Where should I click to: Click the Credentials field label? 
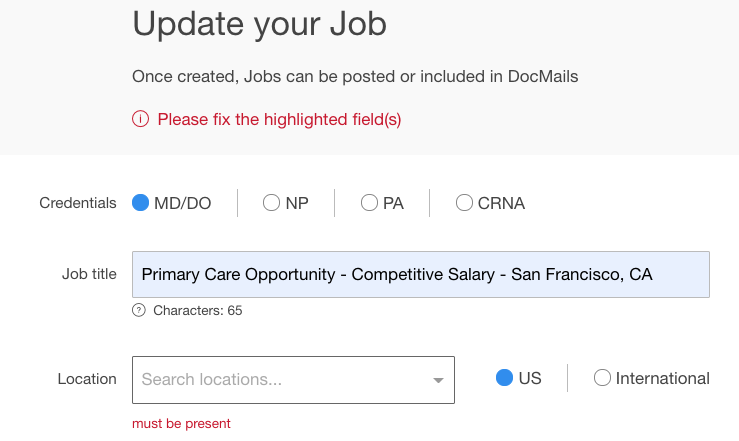click(x=78, y=203)
